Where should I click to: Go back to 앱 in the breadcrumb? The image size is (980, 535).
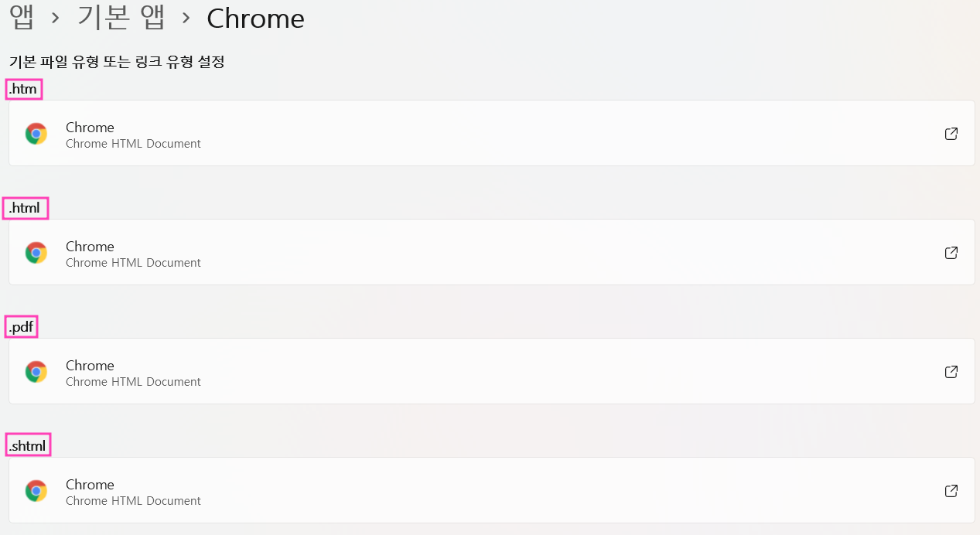tap(22, 18)
